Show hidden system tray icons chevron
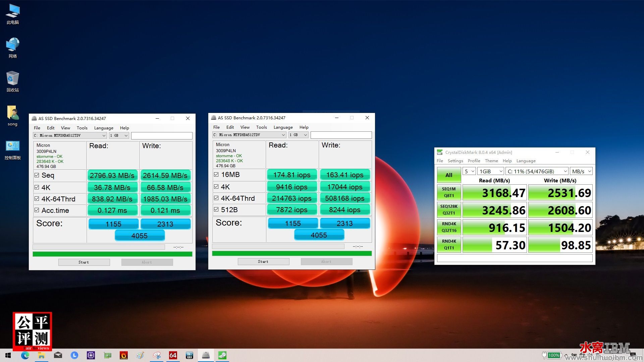Screen dimensions: 644x362 tap(567, 355)
